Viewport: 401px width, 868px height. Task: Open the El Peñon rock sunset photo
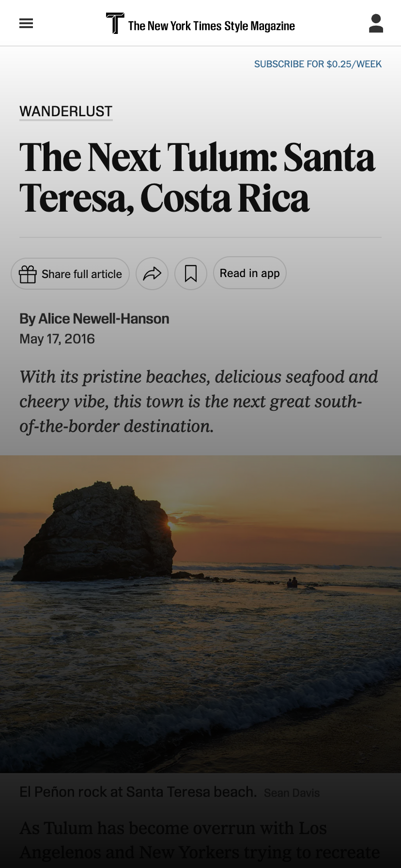tap(200, 614)
